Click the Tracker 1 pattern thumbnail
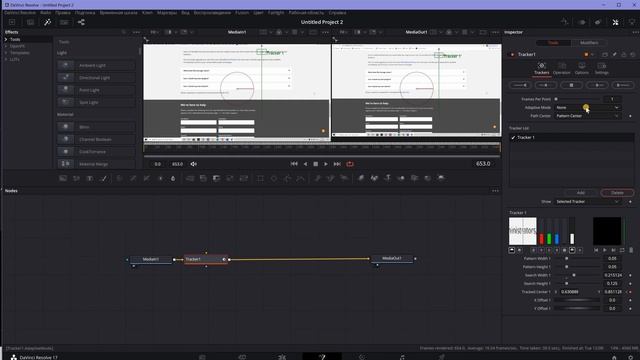This screenshot has width=640, height=360. pos(522,231)
